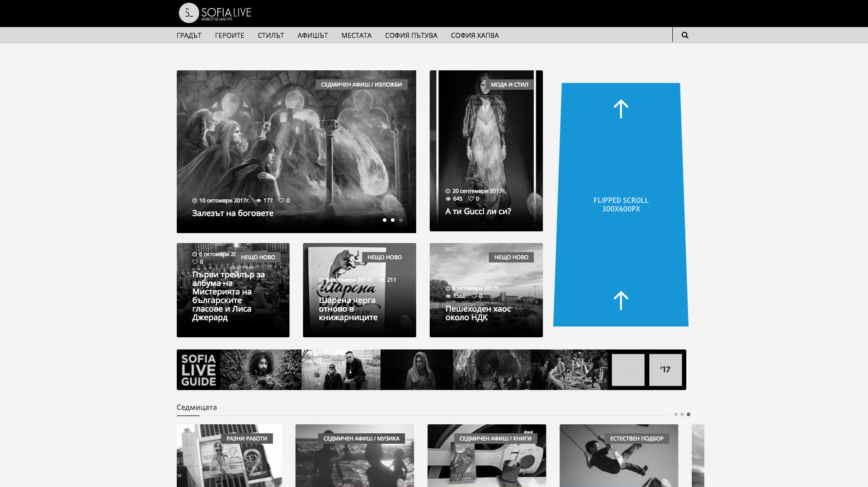Click the views eye icon showing 177
Screen dimensions: 868x487
pyautogui.click(x=259, y=201)
